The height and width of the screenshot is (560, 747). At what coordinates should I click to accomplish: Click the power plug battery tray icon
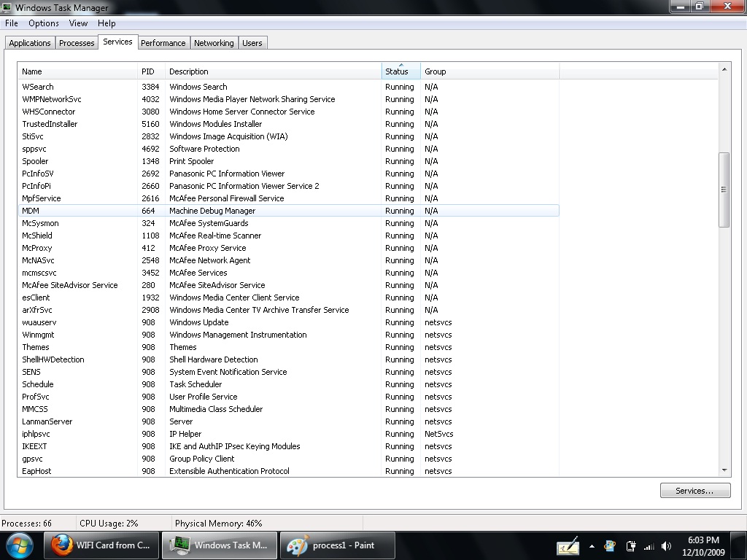(x=631, y=546)
